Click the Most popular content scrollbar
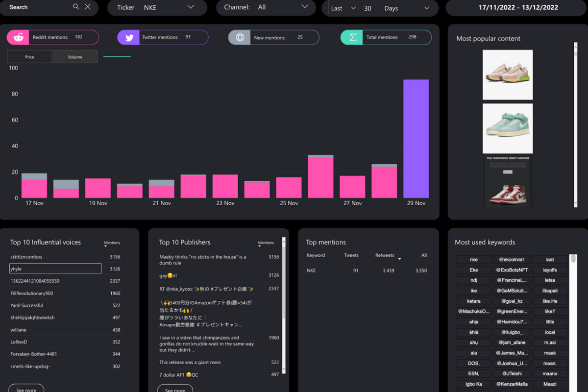 coord(576,125)
